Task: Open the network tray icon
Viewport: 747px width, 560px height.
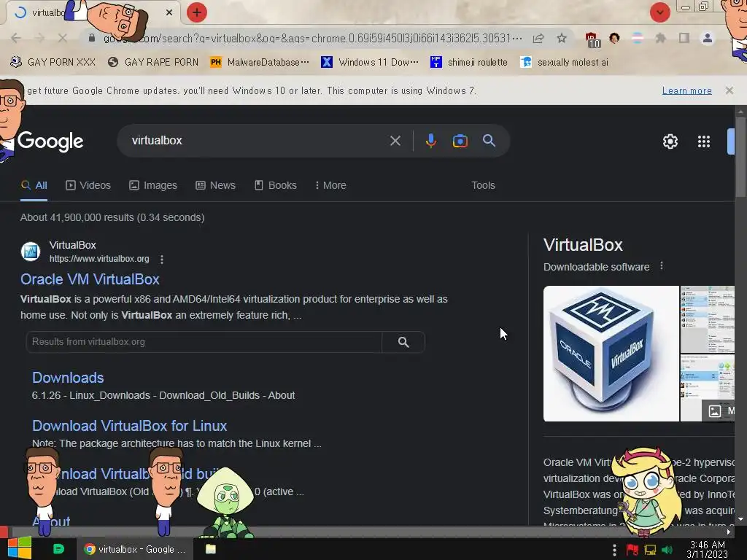Action: [650, 550]
